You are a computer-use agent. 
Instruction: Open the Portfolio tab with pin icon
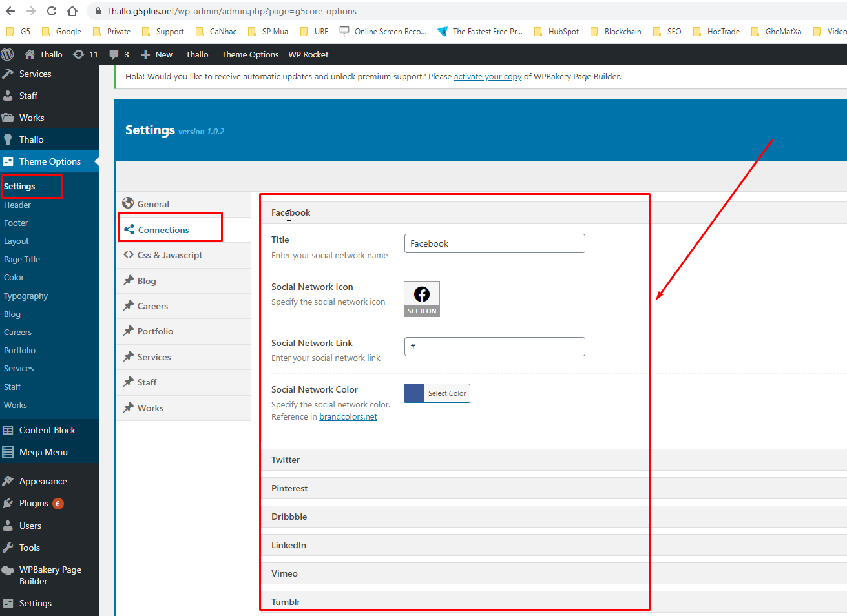coord(183,331)
